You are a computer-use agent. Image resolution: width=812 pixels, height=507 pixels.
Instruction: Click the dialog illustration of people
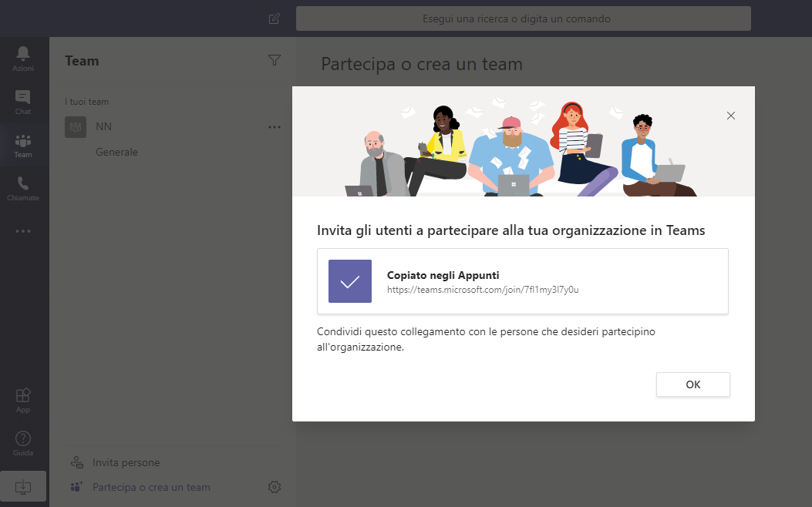click(x=523, y=142)
